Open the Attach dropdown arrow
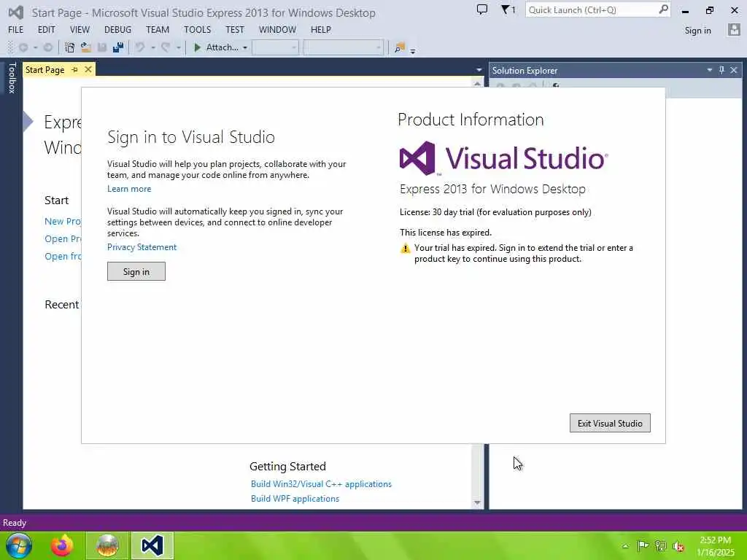747x560 pixels. click(245, 47)
